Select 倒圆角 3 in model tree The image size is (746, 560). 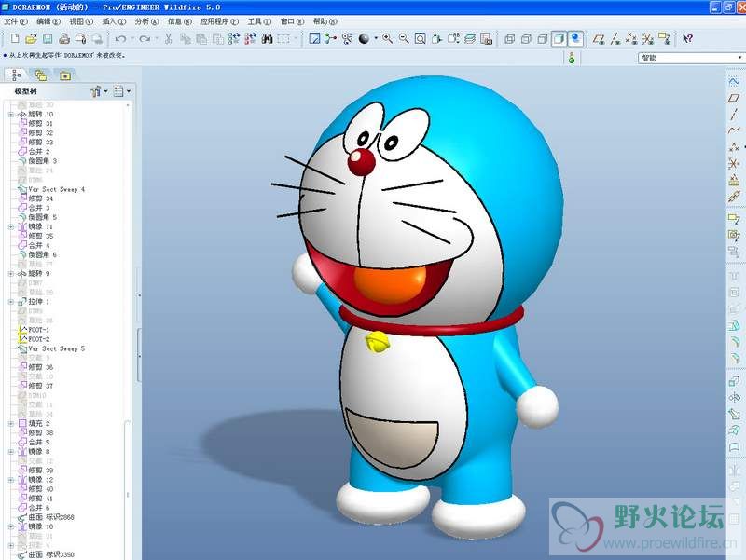coord(37,161)
